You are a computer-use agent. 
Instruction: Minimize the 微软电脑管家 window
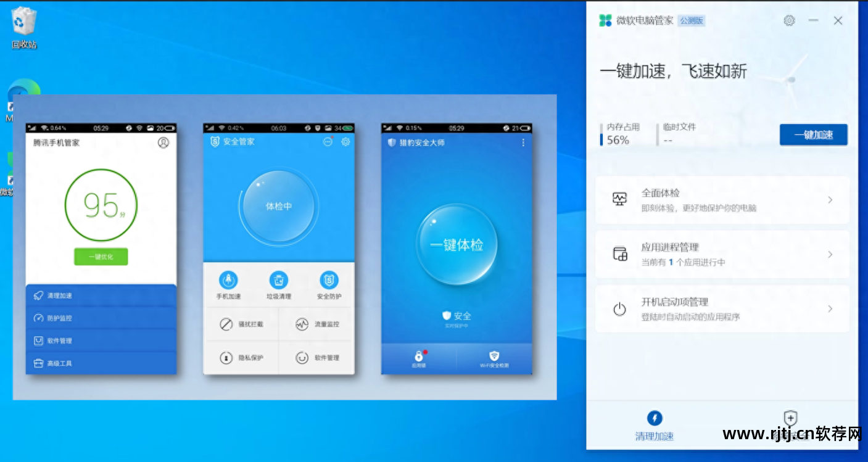[813, 20]
